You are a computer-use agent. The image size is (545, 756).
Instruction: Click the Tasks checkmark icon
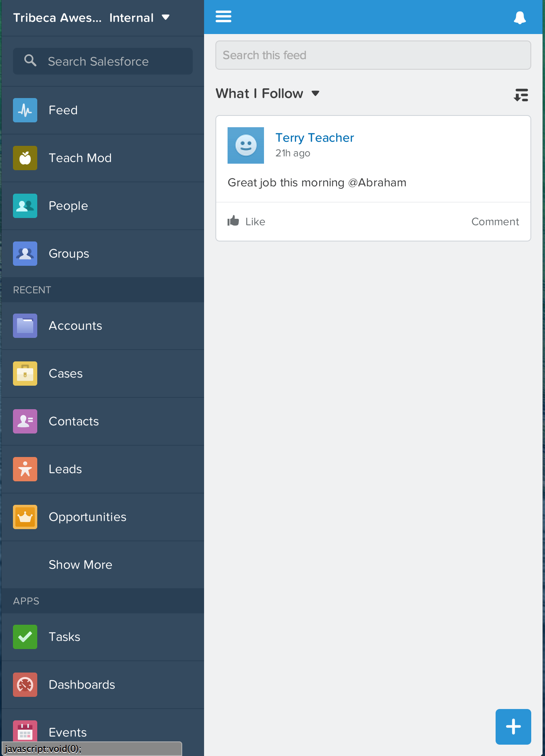click(25, 637)
